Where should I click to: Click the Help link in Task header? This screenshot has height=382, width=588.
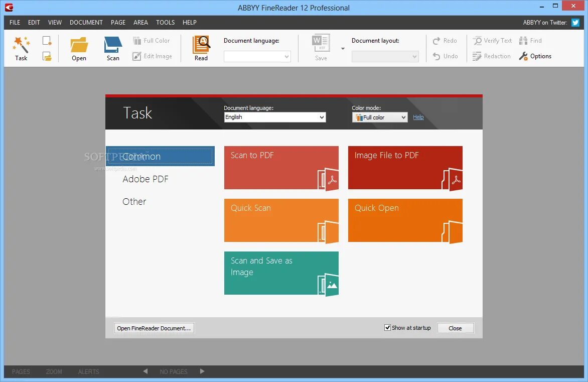(418, 117)
